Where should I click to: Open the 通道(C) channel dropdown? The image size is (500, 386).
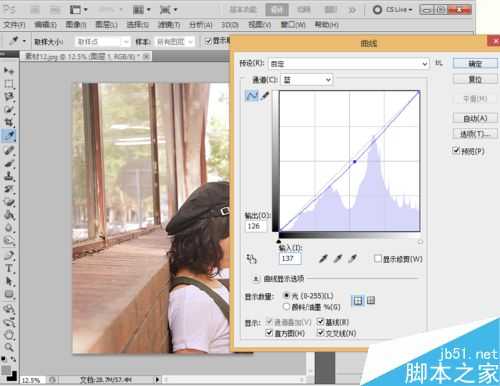click(307, 80)
